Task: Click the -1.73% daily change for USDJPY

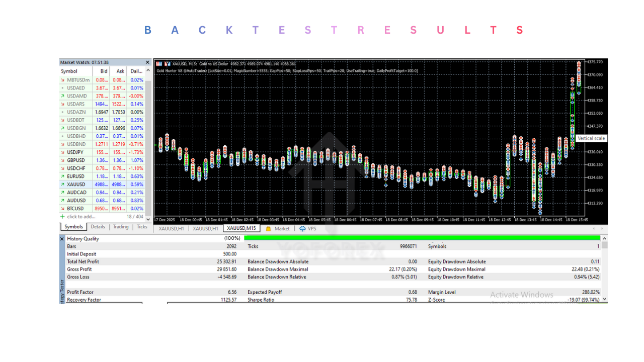Action: 136,152
